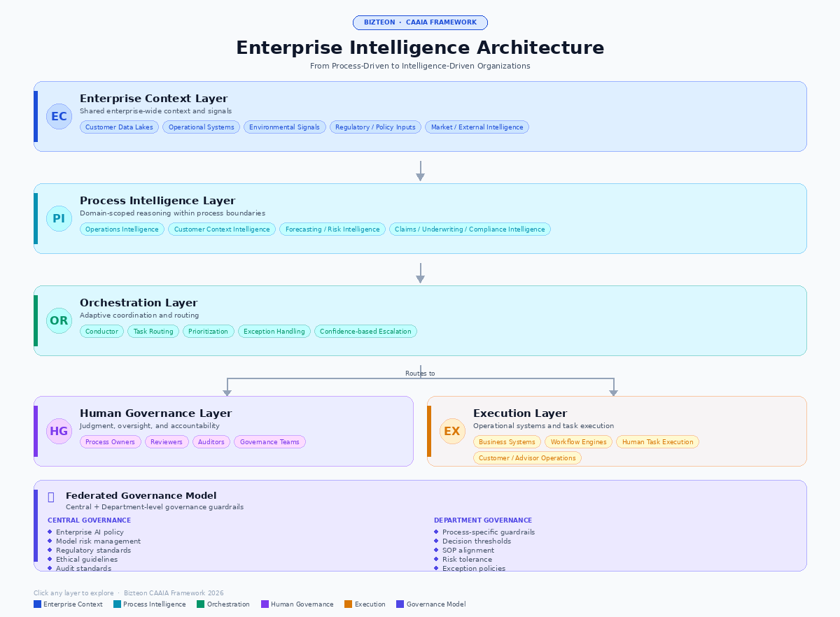
Task: Expand the Federated Governance Model heading
Action: (x=141, y=496)
